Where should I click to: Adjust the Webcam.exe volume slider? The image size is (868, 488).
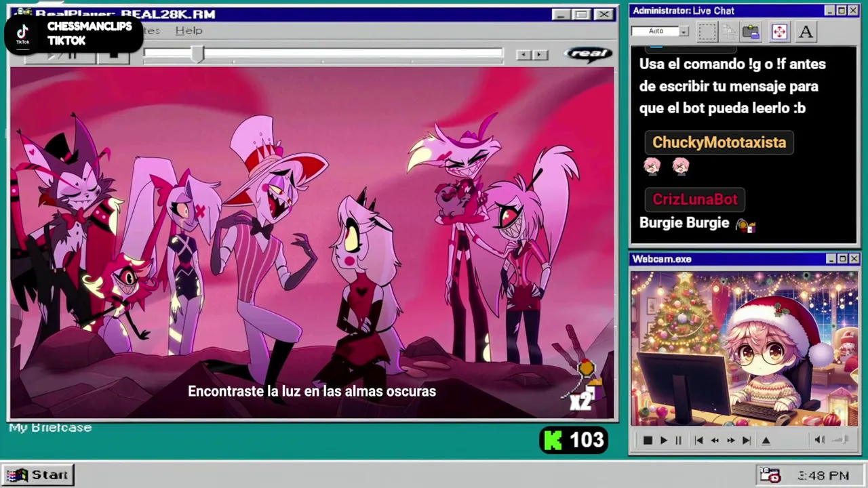click(840, 440)
